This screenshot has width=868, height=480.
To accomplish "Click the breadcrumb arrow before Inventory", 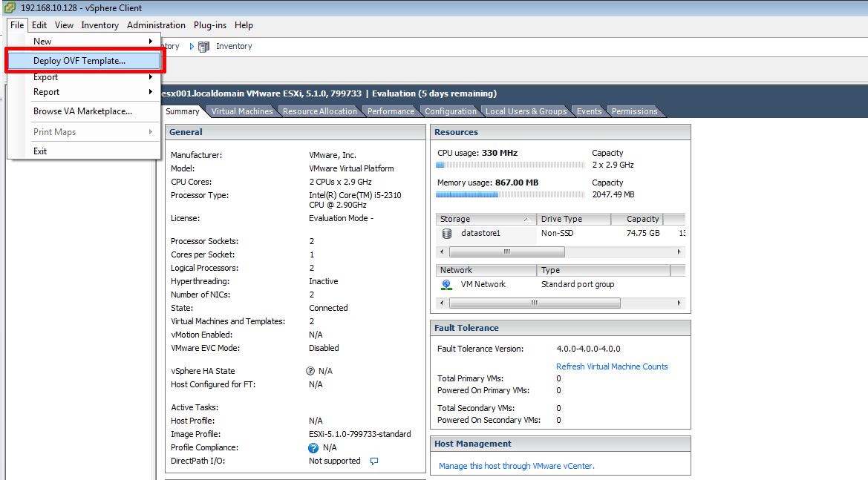I will 192,47.
